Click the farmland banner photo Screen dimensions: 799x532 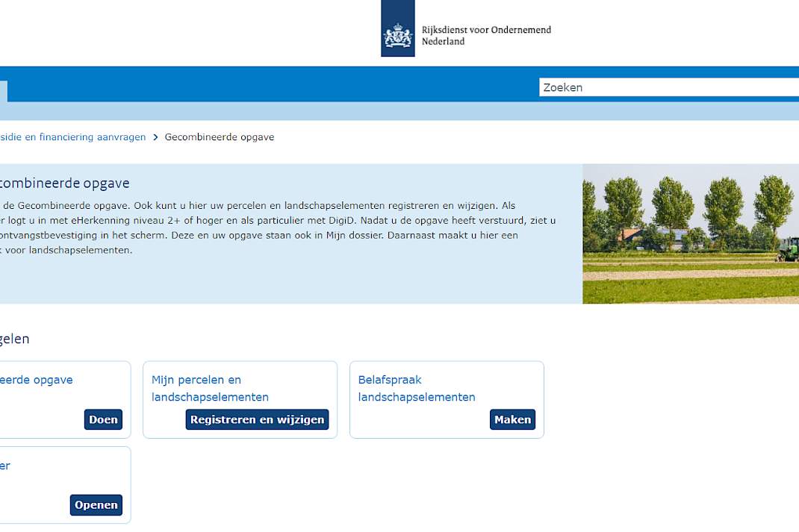point(691,234)
